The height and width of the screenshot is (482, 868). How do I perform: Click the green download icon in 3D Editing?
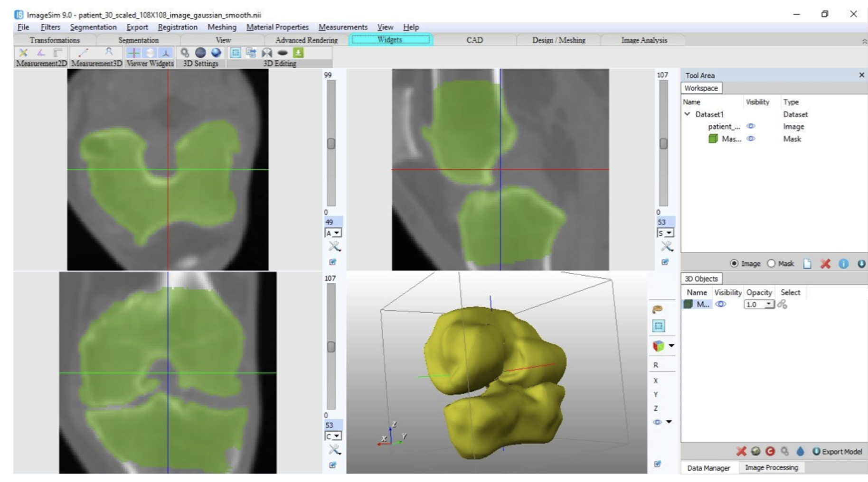click(x=298, y=53)
